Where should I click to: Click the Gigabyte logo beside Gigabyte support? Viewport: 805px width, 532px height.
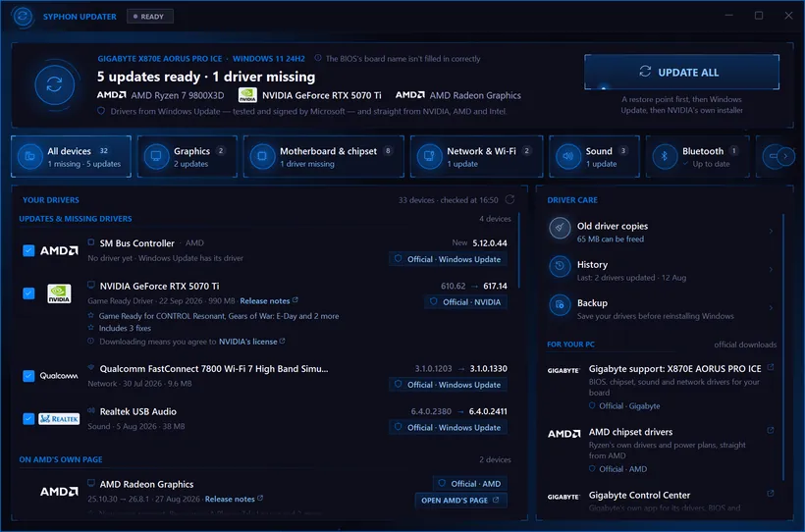click(563, 370)
